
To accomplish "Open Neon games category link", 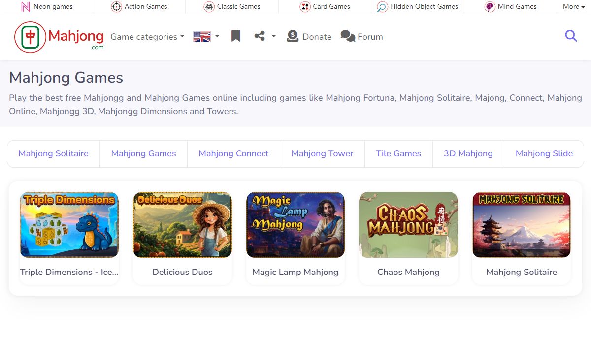I will coord(53,7).
